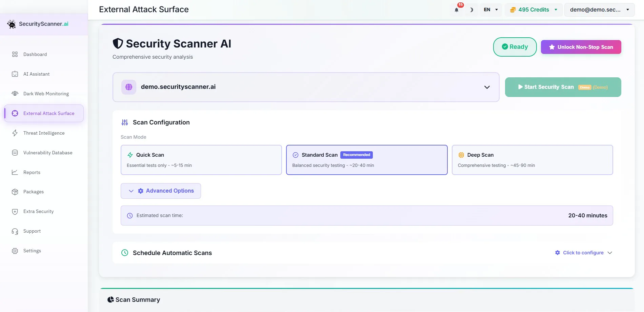
Task: Click the Extra Security shield icon
Action: 15,212
